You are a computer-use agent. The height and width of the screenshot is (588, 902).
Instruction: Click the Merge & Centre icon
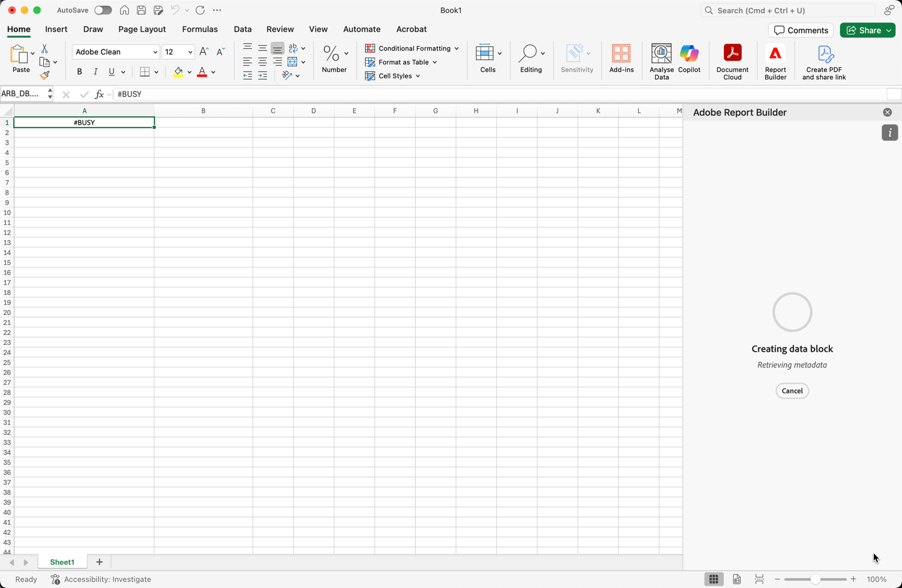(293, 62)
